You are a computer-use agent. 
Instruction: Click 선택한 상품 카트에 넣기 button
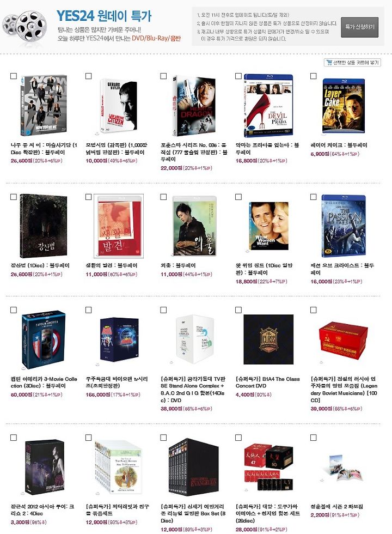[352, 63]
